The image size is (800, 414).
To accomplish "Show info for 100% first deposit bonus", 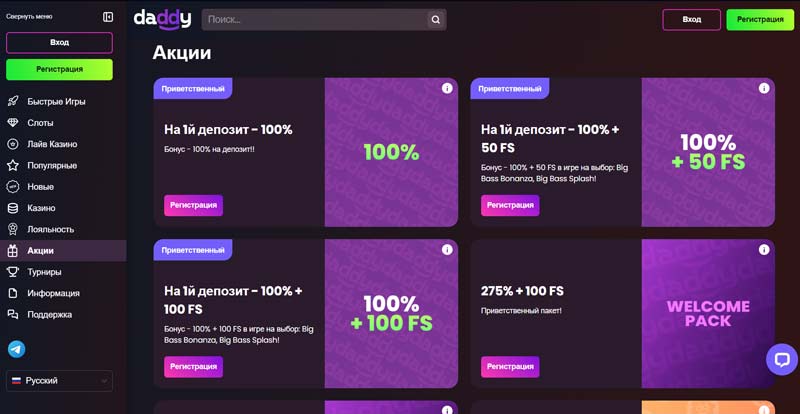I will 447,89.
